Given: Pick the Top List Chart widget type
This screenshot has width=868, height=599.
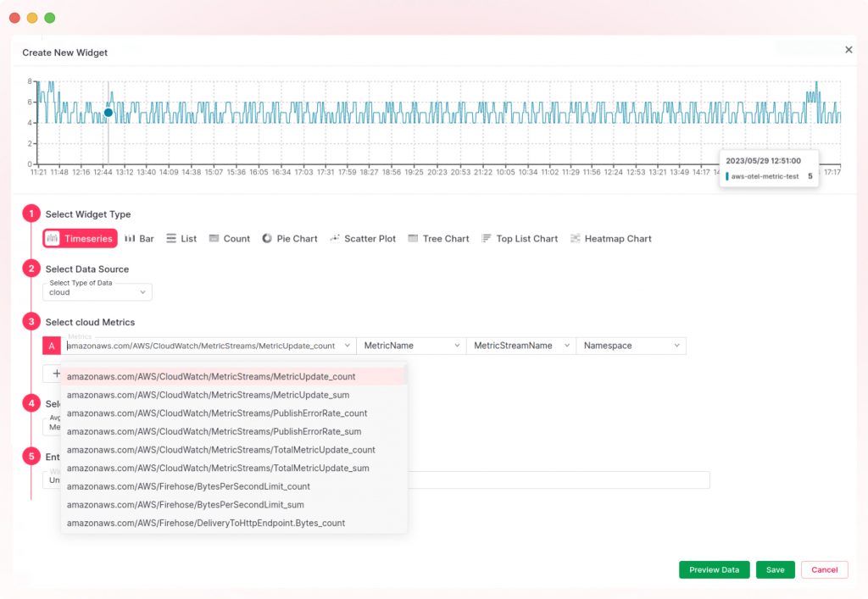Looking at the screenshot, I should [x=520, y=238].
